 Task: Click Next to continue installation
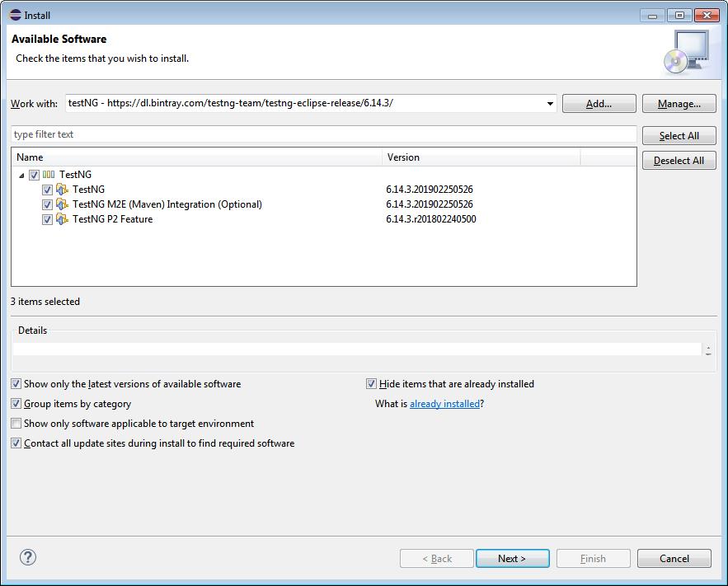coord(513,558)
